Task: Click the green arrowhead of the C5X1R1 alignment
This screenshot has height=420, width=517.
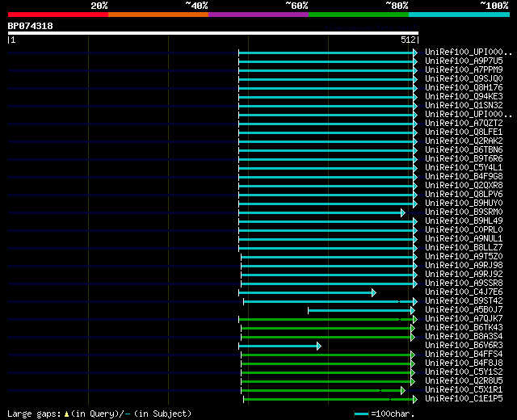Action: pos(403,391)
